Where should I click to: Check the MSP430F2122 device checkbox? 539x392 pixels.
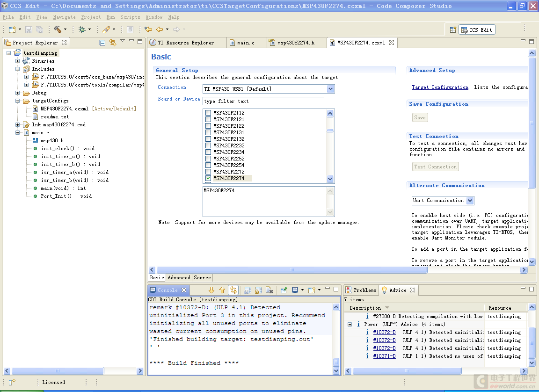click(x=208, y=126)
